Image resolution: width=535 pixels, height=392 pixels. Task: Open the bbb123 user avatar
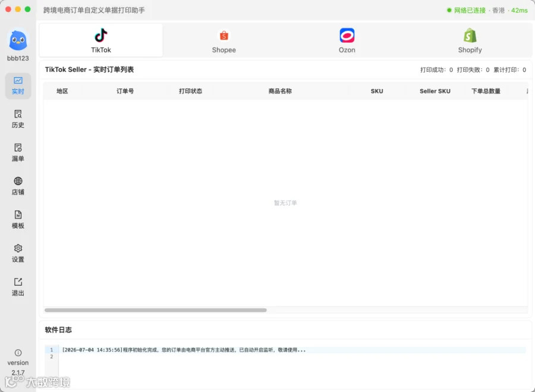click(x=18, y=40)
